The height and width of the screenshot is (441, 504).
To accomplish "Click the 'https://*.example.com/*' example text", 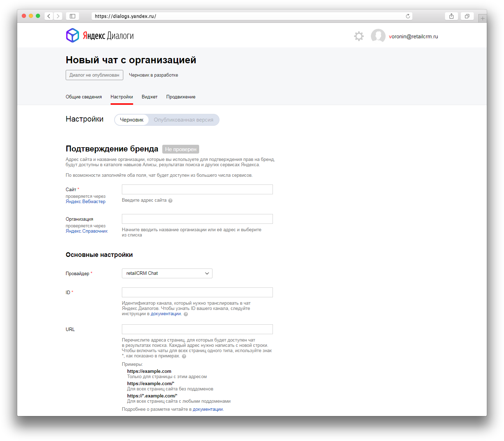I will point(152,396).
